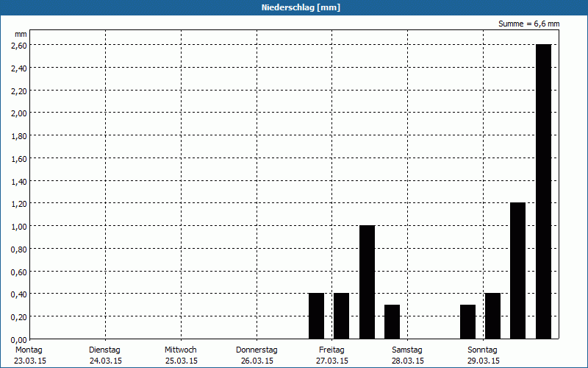Select the 1,00 y-axis value

click(19, 227)
